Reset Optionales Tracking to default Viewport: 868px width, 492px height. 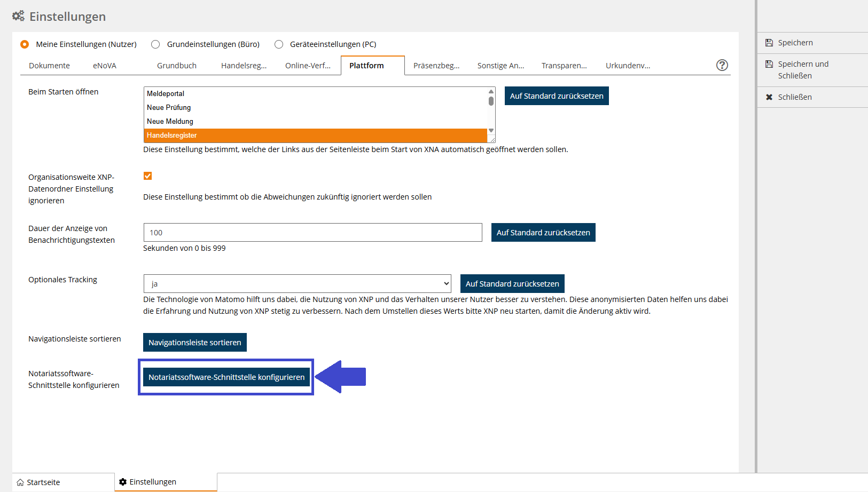[x=512, y=284]
